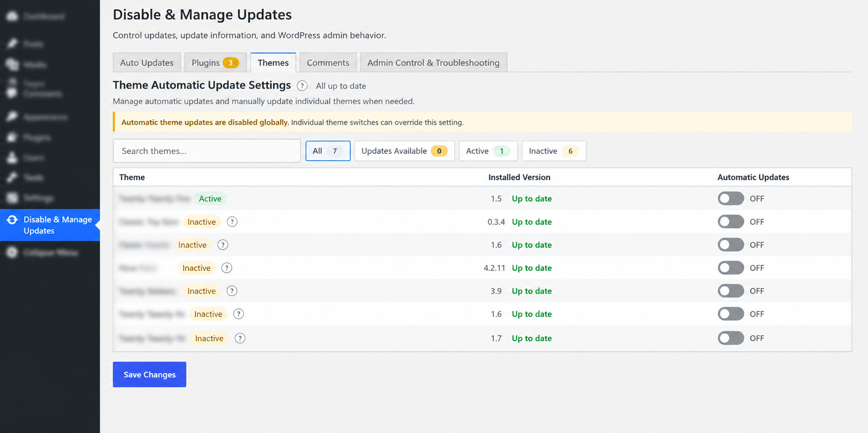The image size is (868, 433).
Task: Open the Plugins tab
Action: click(x=215, y=63)
